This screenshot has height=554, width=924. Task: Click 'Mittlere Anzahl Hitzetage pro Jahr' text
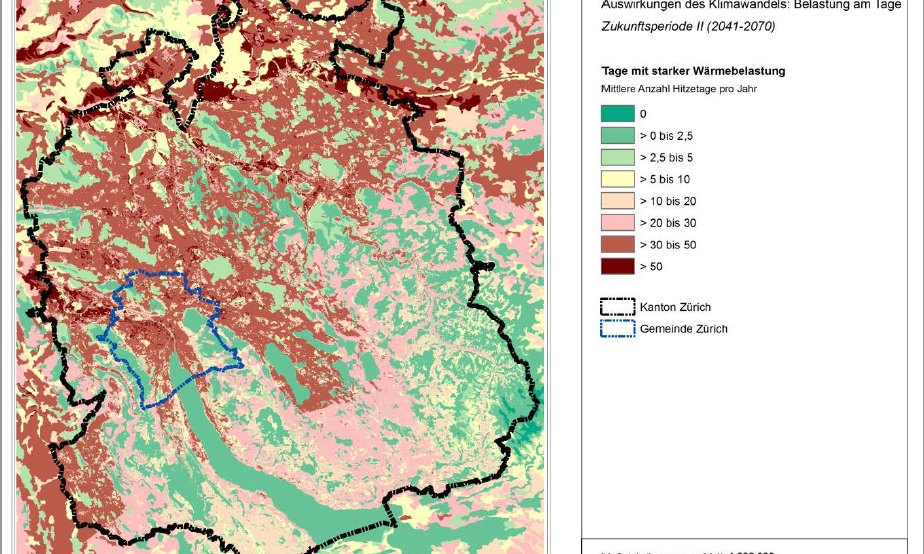click(x=679, y=89)
